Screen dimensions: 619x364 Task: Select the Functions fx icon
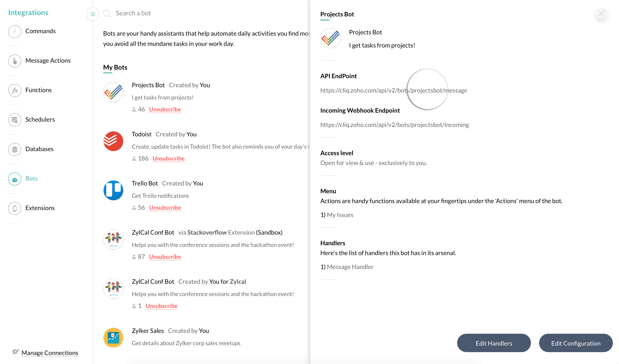tap(15, 90)
